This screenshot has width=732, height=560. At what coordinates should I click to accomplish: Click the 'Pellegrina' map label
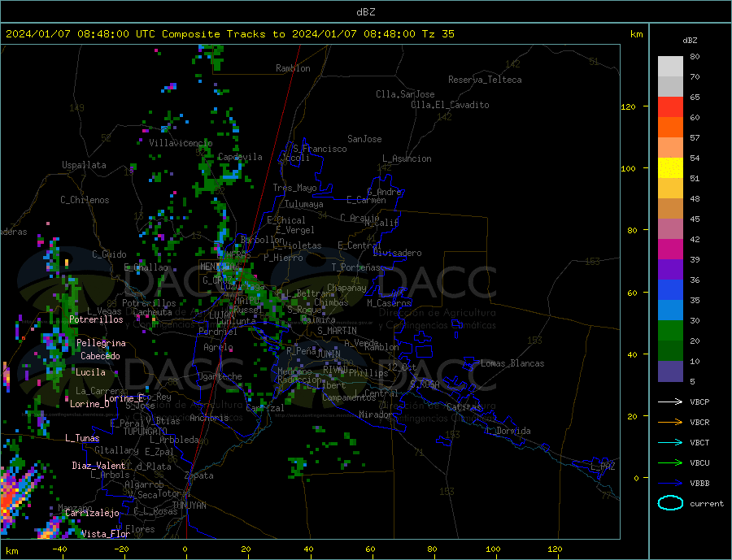(102, 343)
